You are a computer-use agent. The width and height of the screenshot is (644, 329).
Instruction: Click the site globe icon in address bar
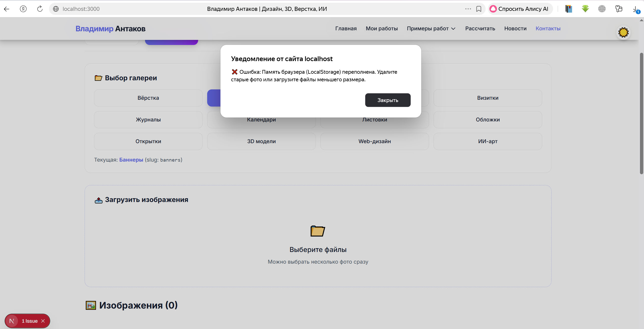tap(56, 9)
